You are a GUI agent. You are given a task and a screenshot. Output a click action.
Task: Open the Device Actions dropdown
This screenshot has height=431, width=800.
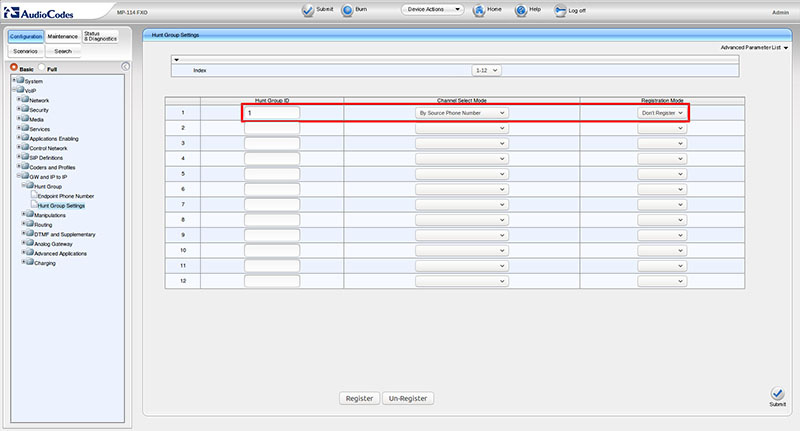[433, 10]
